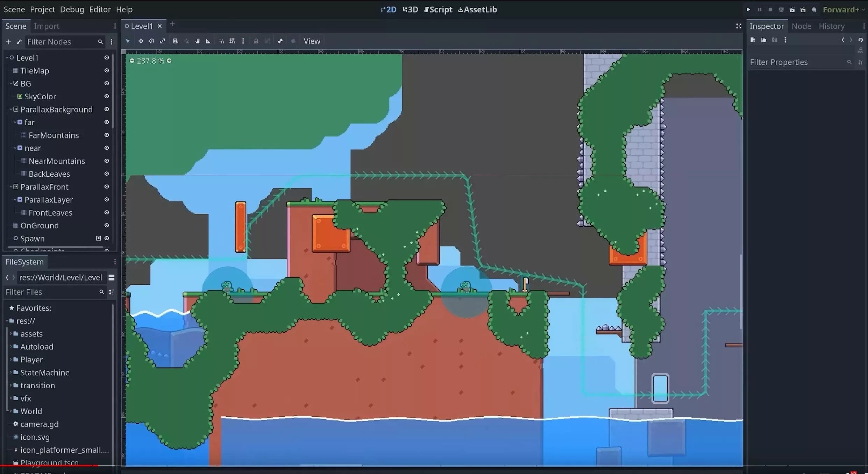Image resolution: width=868 pixels, height=474 pixels.
Task: Select the Rotate tool
Action: (151, 41)
